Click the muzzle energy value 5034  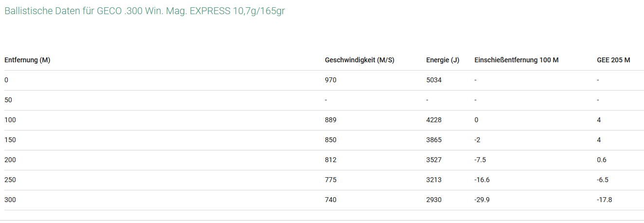[x=434, y=80]
